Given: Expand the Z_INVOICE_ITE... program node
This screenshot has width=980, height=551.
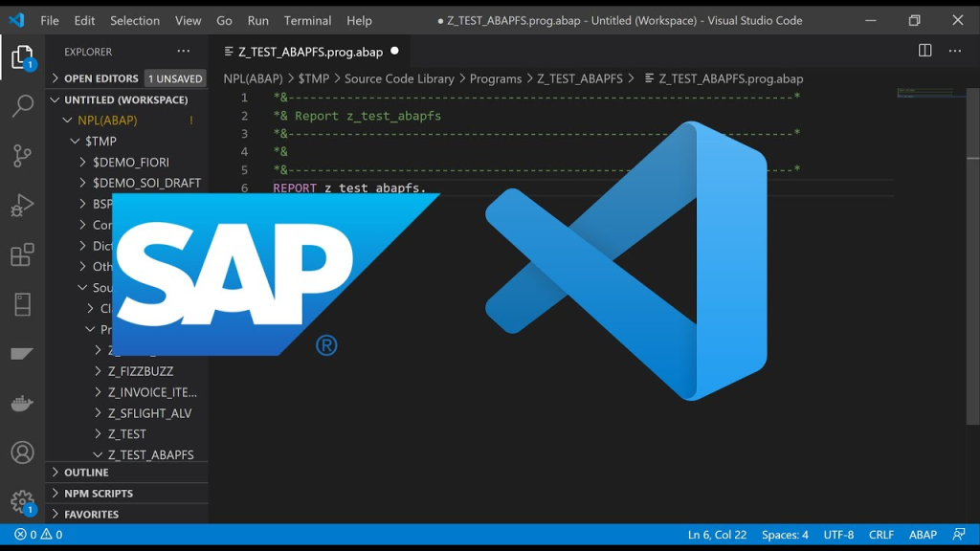Looking at the screenshot, I should [x=126, y=392].
